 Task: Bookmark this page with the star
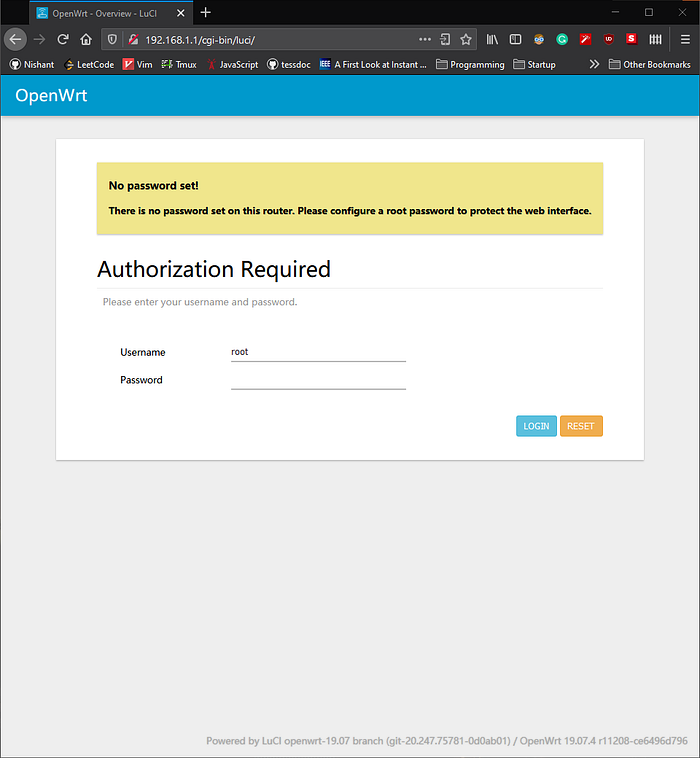coord(466,40)
